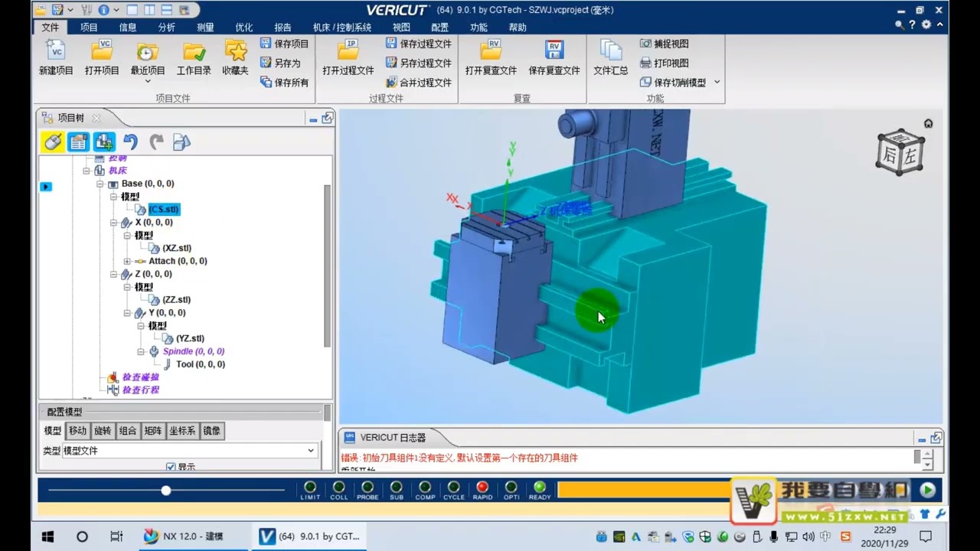Switch to the 视图 ribbon tab
Viewport: 980px width, 551px height.
[x=401, y=27]
